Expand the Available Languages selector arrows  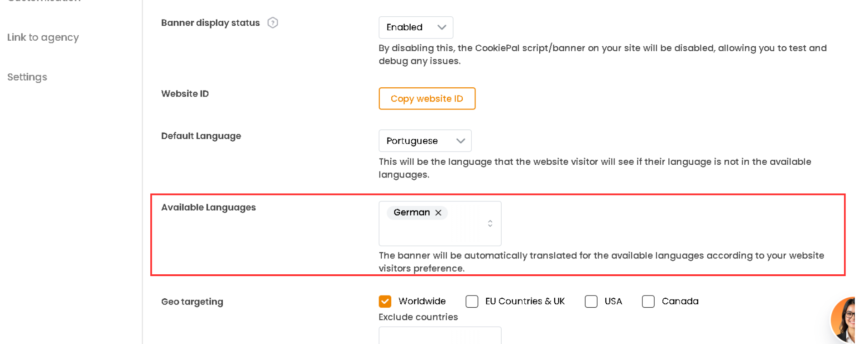coord(490,224)
